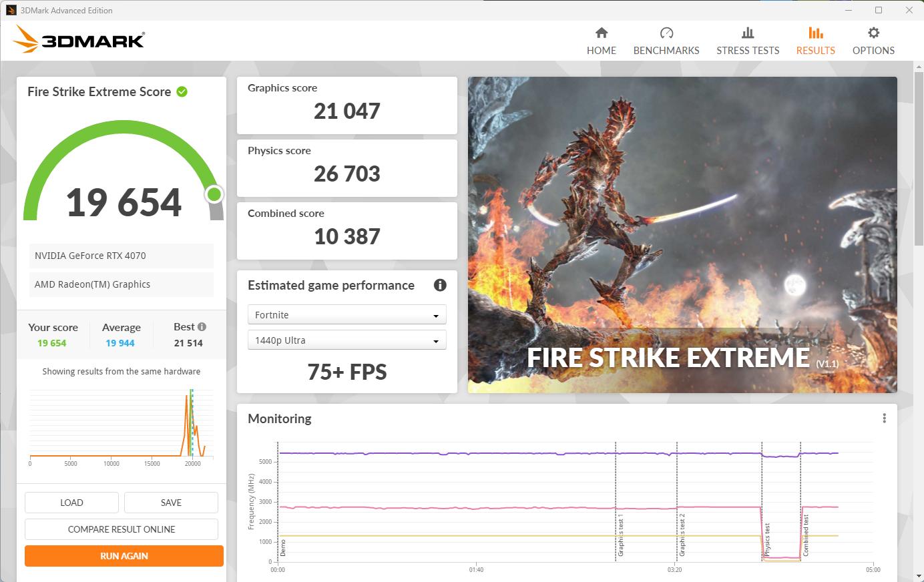Click the Estimated game performance info icon
Image resolution: width=924 pixels, height=582 pixels.
point(440,285)
